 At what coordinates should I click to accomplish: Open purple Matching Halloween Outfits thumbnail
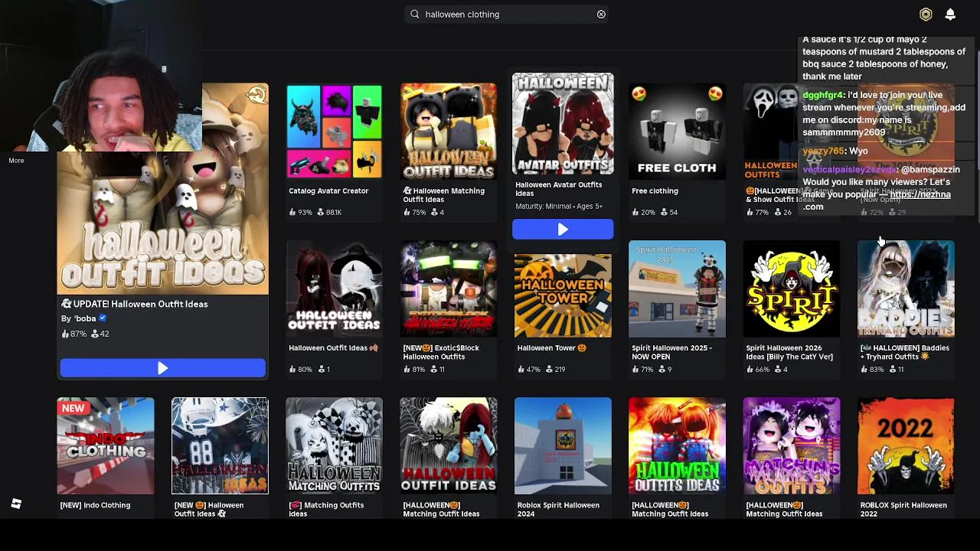tap(792, 446)
